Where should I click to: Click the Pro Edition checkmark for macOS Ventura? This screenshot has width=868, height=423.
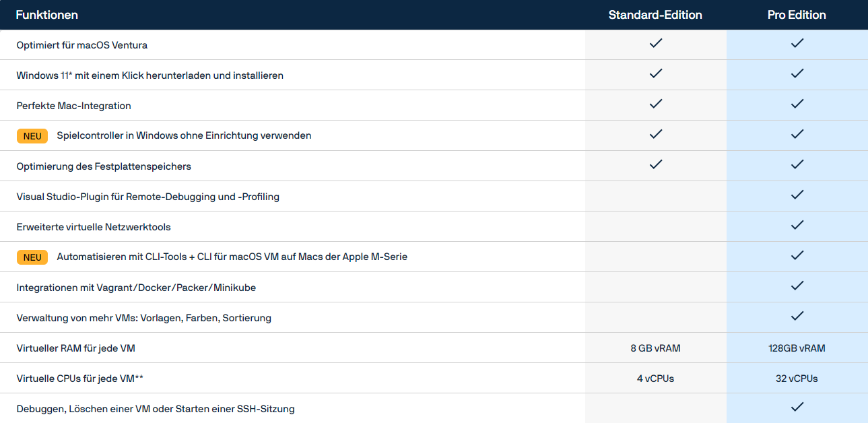[x=797, y=43]
